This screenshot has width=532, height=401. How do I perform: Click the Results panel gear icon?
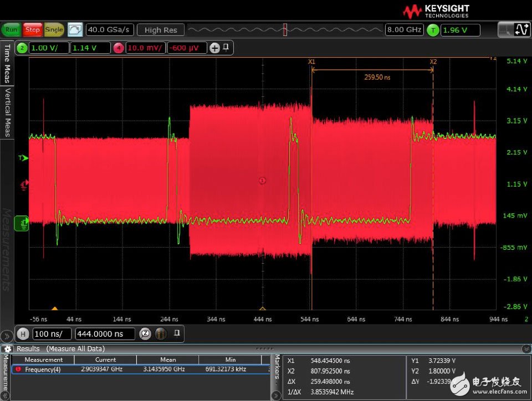tap(7, 348)
